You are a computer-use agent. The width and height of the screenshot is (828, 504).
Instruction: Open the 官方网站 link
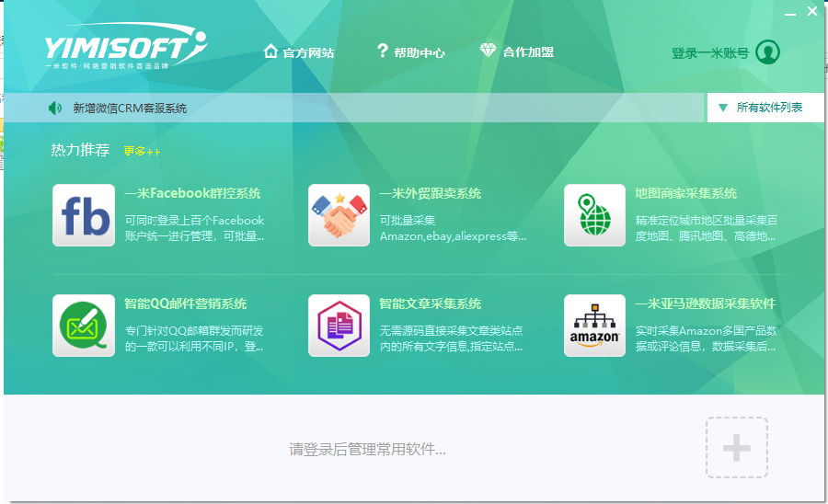(x=308, y=52)
